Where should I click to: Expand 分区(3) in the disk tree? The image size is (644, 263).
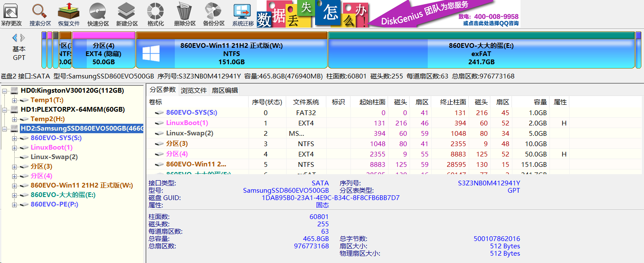(14, 166)
